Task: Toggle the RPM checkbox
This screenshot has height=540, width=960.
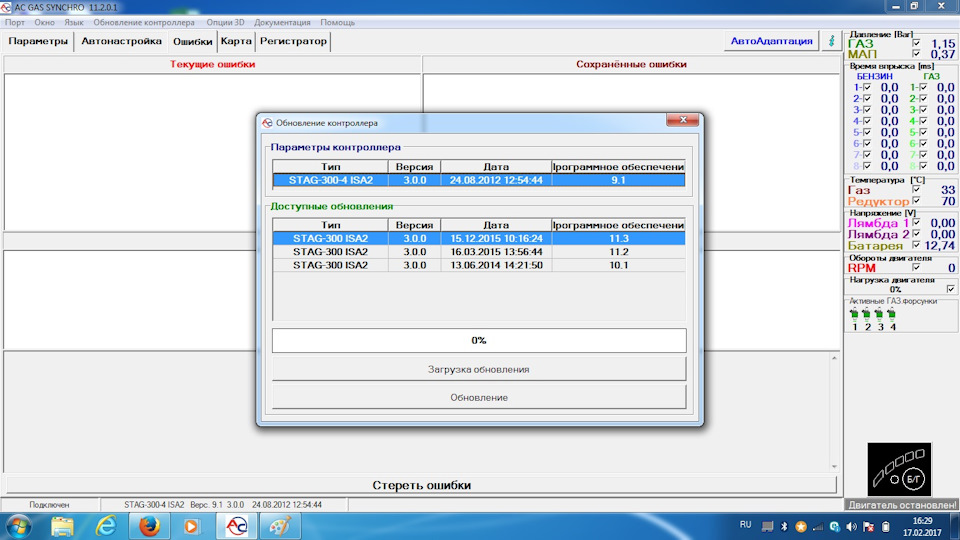Action: (x=916, y=268)
